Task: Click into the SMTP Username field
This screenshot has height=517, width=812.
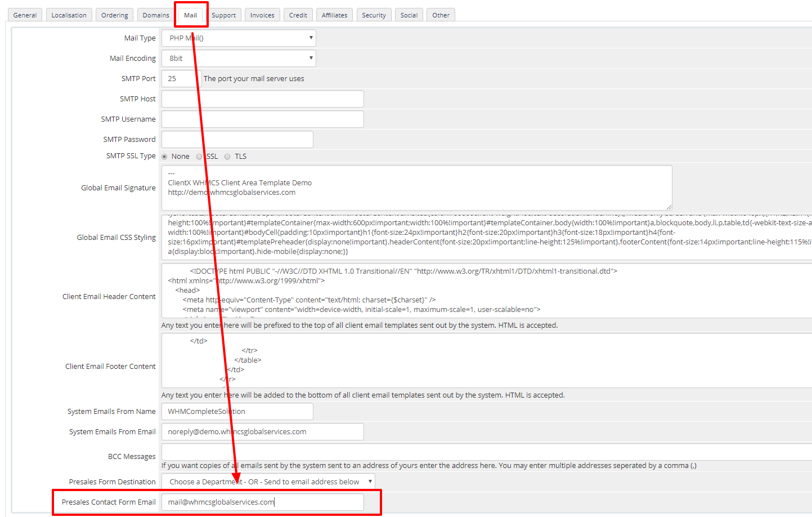Action: (262, 119)
